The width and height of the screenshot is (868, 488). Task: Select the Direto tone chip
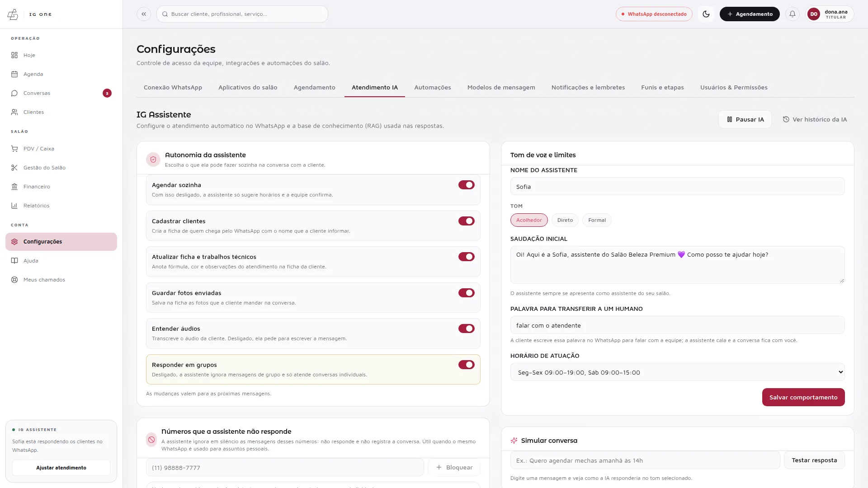(565, 220)
